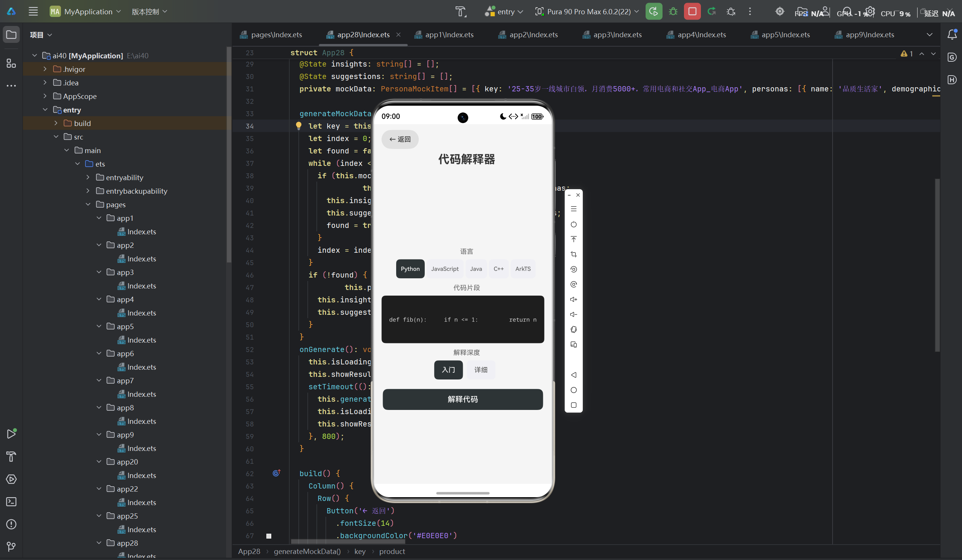Image resolution: width=962 pixels, height=560 pixels.
Task: Switch to app9\Index.ets tab
Action: click(x=865, y=35)
